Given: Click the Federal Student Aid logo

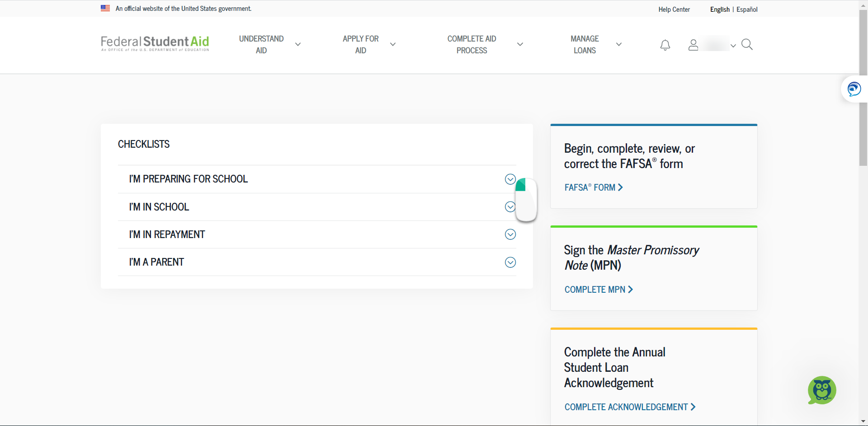Looking at the screenshot, I should (155, 43).
